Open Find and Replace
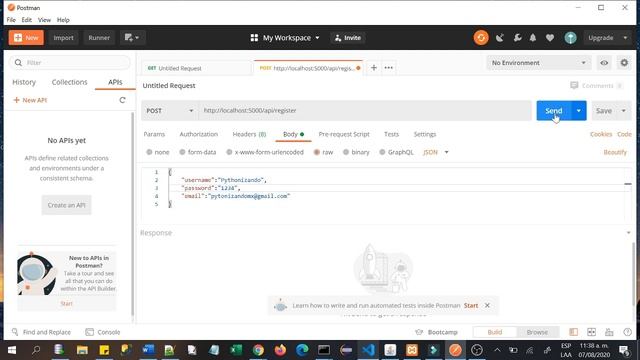This screenshot has height=360, width=640. [x=41, y=332]
